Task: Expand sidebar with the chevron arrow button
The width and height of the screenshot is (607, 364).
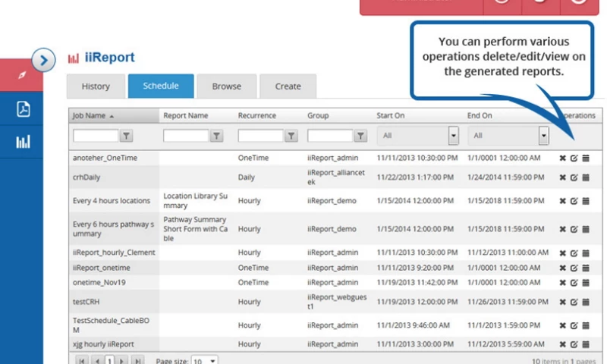Action: point(43,60)
